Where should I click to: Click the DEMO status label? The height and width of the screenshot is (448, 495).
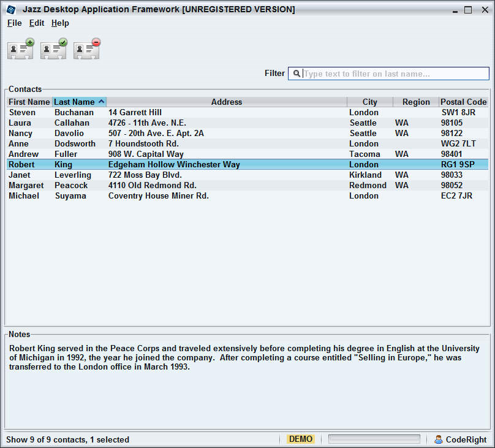click(x=301, y=439)
